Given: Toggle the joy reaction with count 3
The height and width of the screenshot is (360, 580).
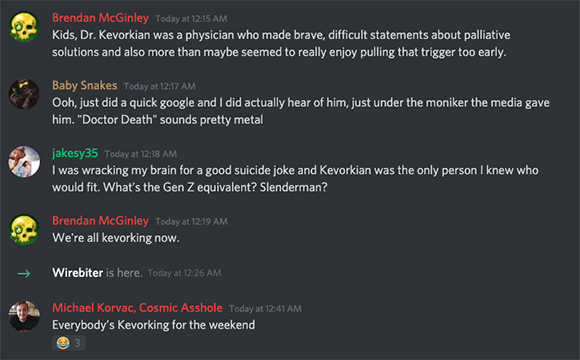Looking at the screenshot, I should click(x=69, y=343).
